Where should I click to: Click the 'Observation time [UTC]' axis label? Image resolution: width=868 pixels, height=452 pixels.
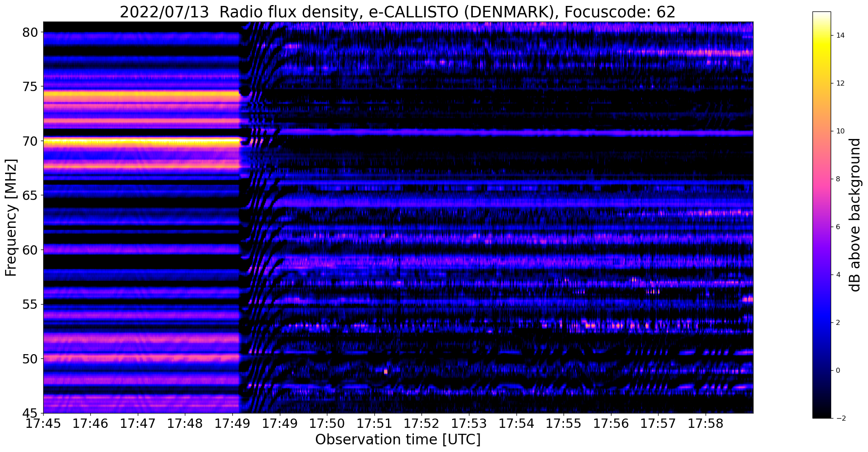(x=398, y=439)
